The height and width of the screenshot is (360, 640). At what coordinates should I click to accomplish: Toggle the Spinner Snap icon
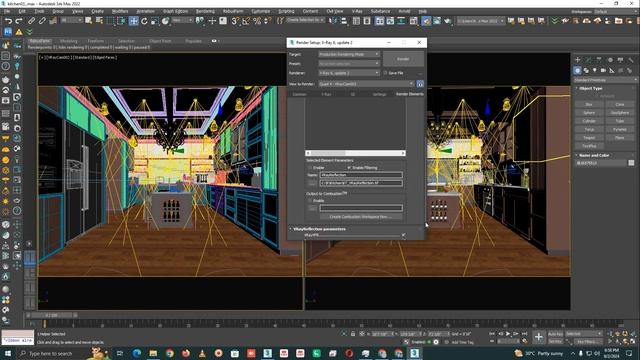267,21
